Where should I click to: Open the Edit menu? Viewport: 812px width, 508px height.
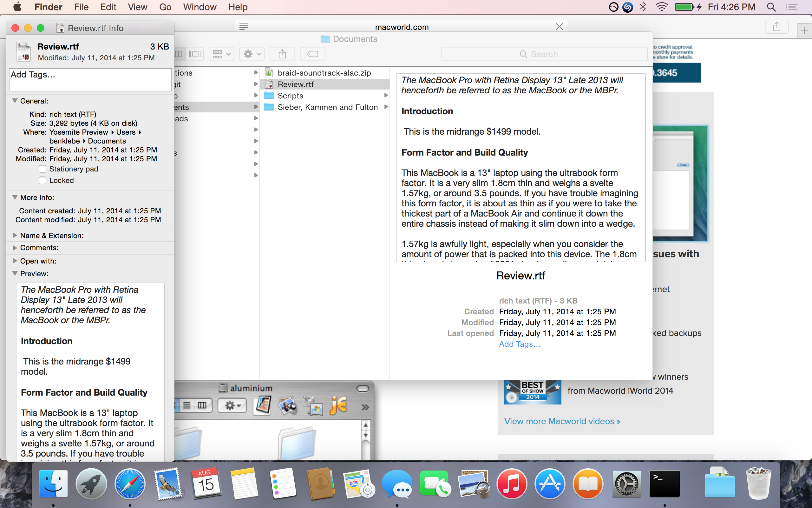pyautogui.click(x=108, y=7)
